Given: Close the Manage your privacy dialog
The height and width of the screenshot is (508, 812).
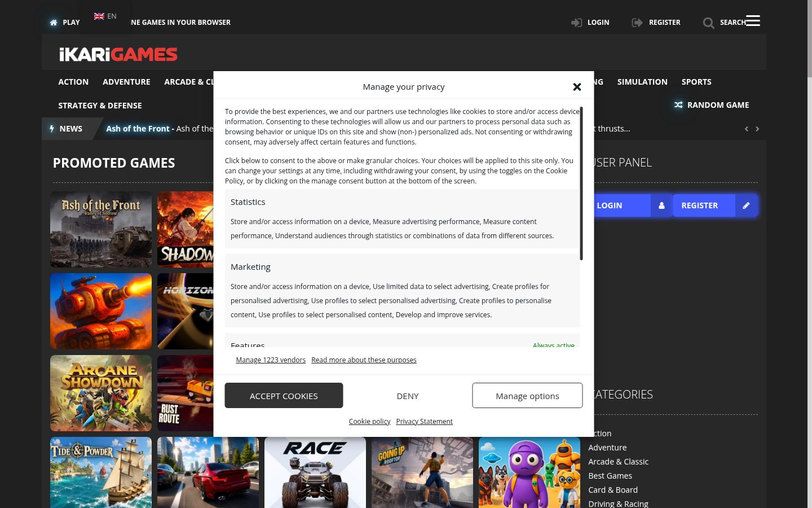Looking at the screenshot, I should pos(577,87).
